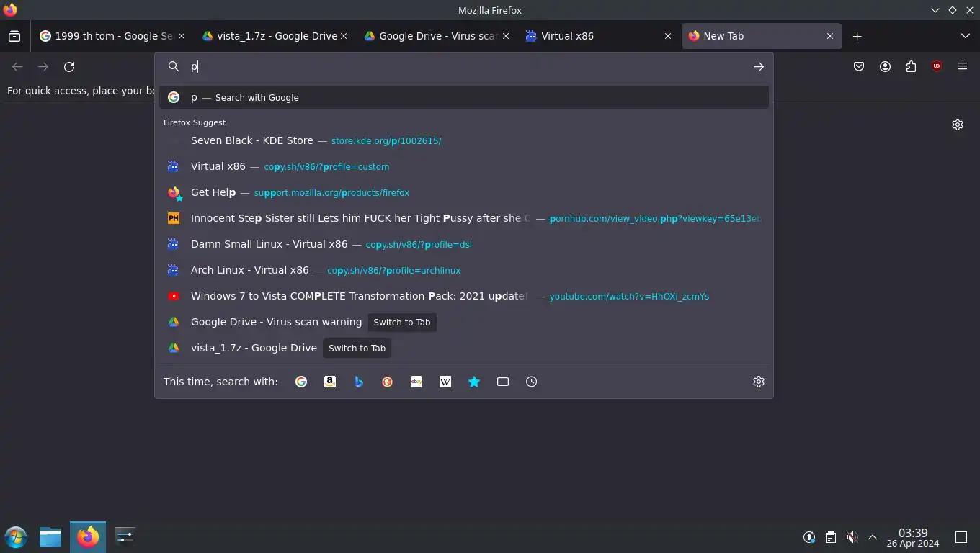The height and width of the screenshot is (553, 980).
Task: Search this time with Google icon
Action: (x=301, y=382)
